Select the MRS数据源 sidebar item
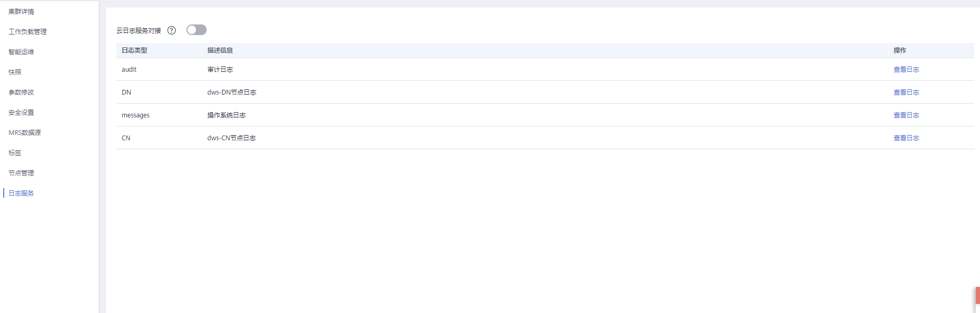The width and height of the screenshot is (980, 313). [24, 133]
